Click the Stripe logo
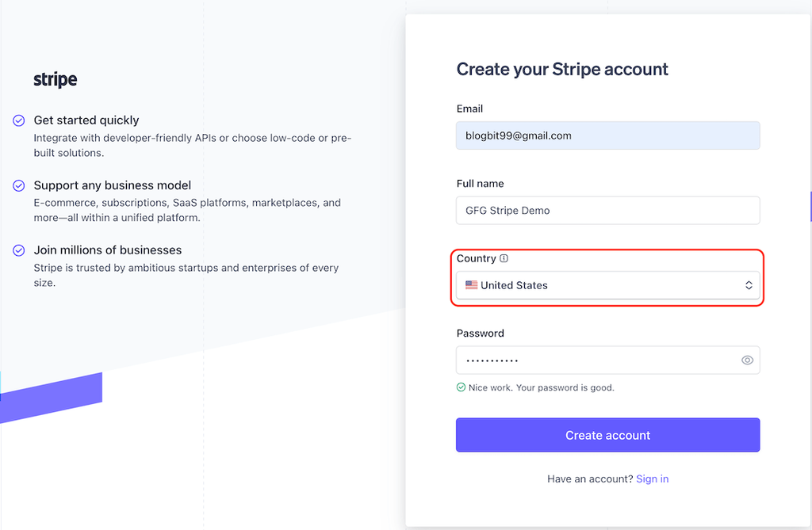The width and height of the screenshot is (812, 530). tap(56, 80)
